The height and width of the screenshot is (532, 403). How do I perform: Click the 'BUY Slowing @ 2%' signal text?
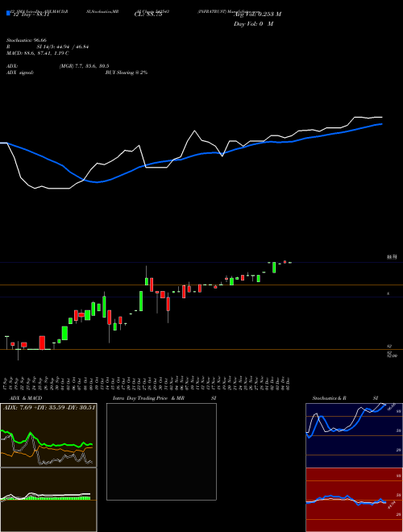pos(127,73)
